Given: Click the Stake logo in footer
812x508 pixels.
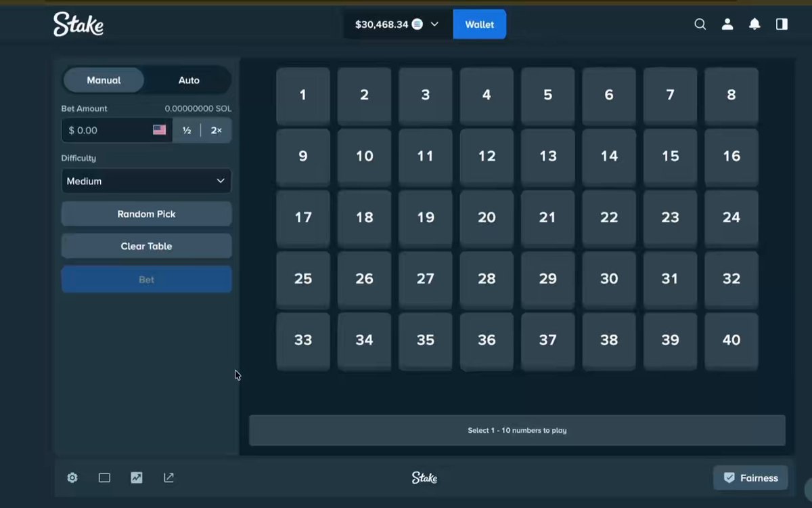Looking at the screenshot, I should click(424, 478).
